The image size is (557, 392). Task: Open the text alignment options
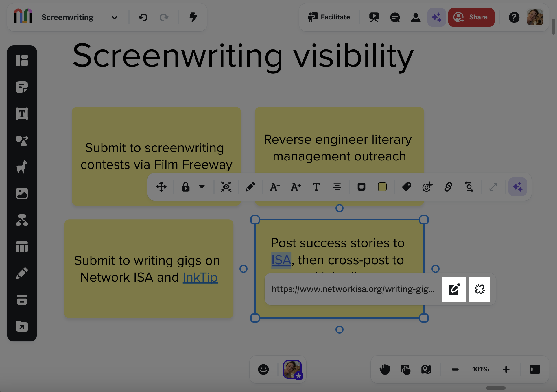[337, 187]
